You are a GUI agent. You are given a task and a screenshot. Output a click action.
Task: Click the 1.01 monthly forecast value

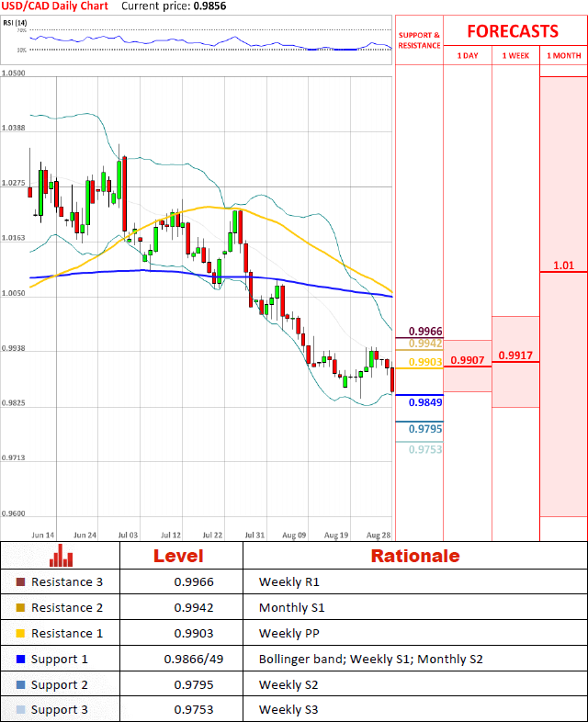[563, 265]
